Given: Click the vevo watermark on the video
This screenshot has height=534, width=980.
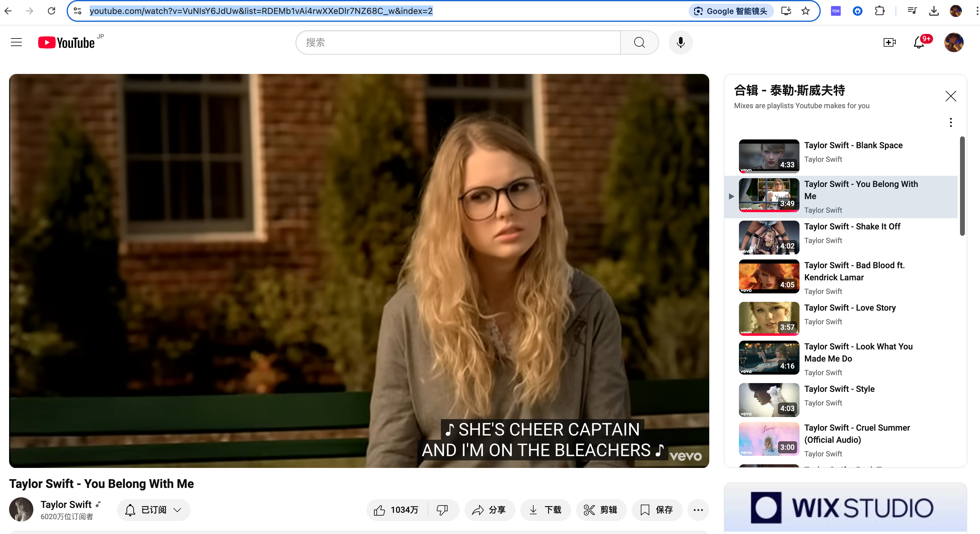Looking at the screenshot, I should click(x=686, y=456).
